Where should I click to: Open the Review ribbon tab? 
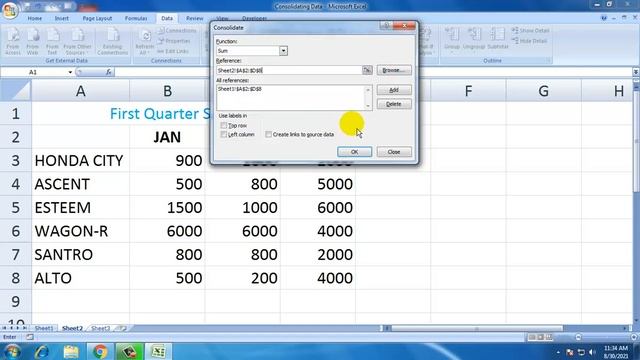pyautogui.click(x=194, y=18)
